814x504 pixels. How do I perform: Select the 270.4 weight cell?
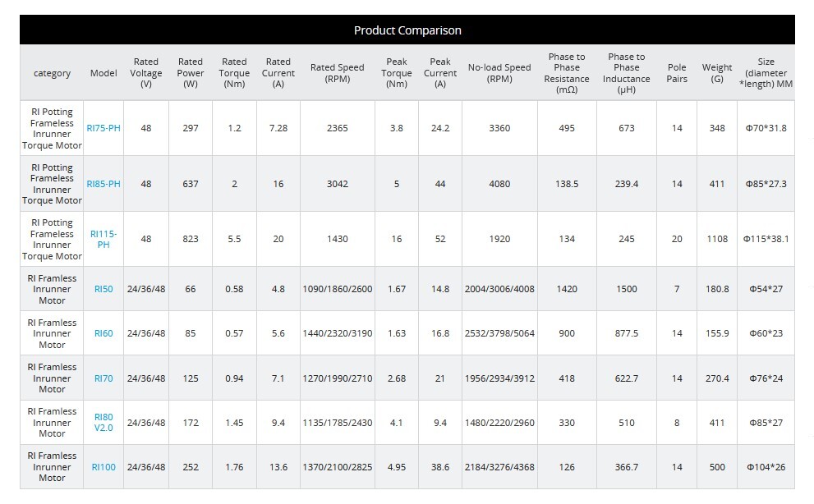point(717,378)
